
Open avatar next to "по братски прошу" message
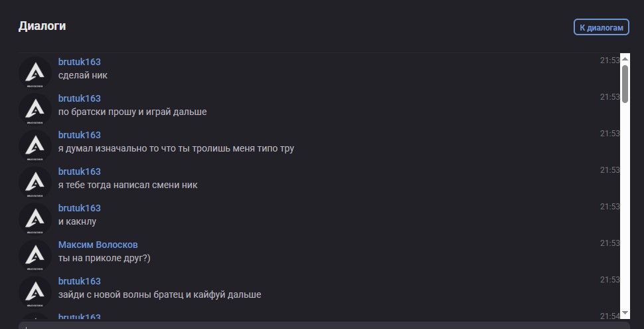click(x=35, y=110)
